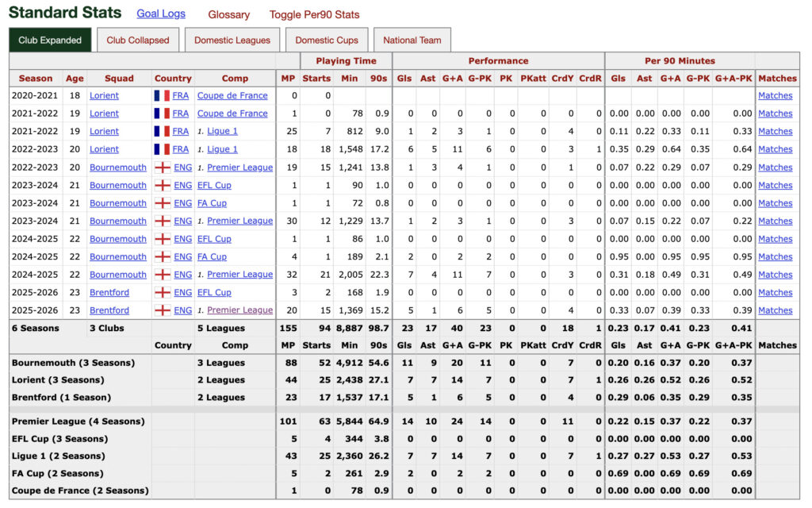Screen dimensions: 812x508
Task: Click the Lorient squad link in the 2021-2022 row
Action: 104,114
